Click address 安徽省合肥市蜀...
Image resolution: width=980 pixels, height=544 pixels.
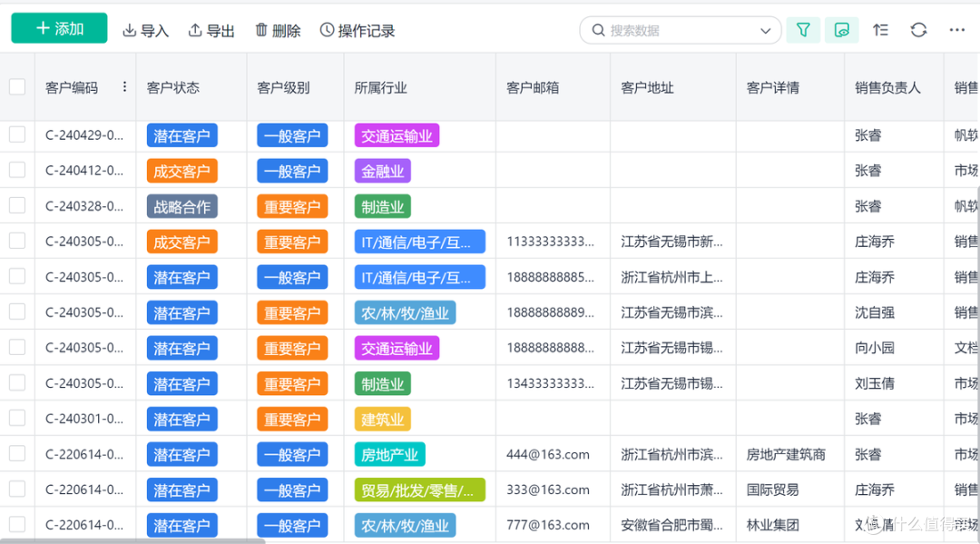tap(671, 525)
